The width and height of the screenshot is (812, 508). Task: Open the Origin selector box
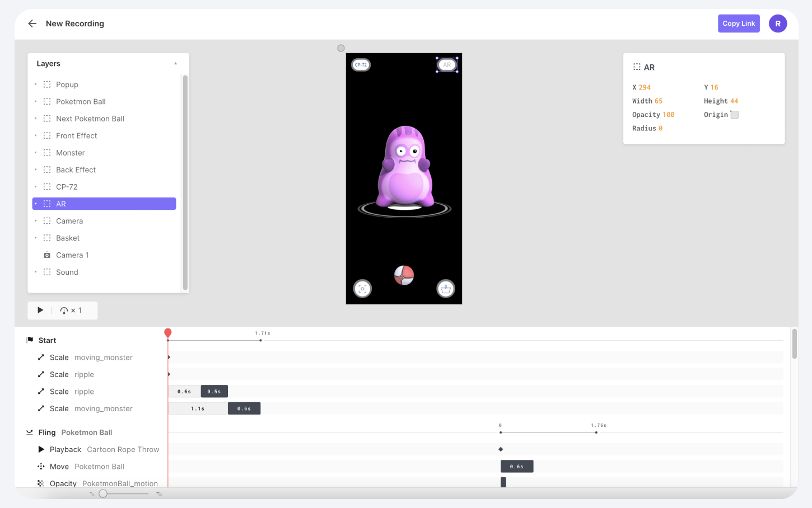735,115
